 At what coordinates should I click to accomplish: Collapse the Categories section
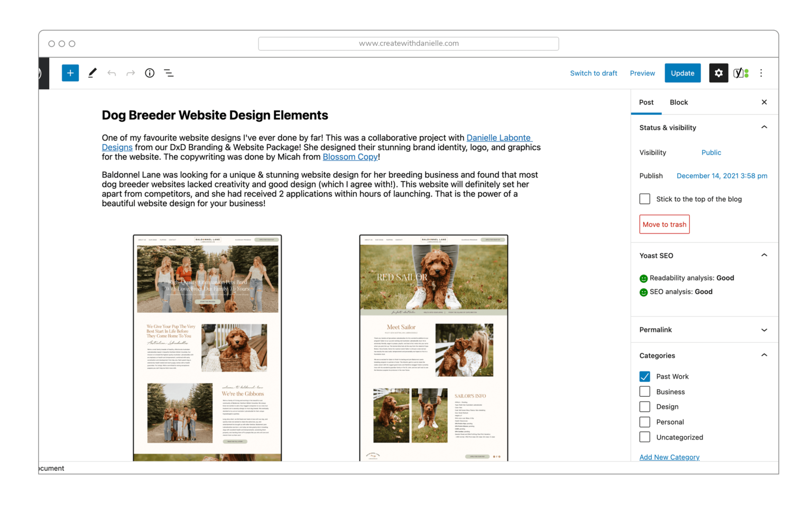tap(764, 355)
